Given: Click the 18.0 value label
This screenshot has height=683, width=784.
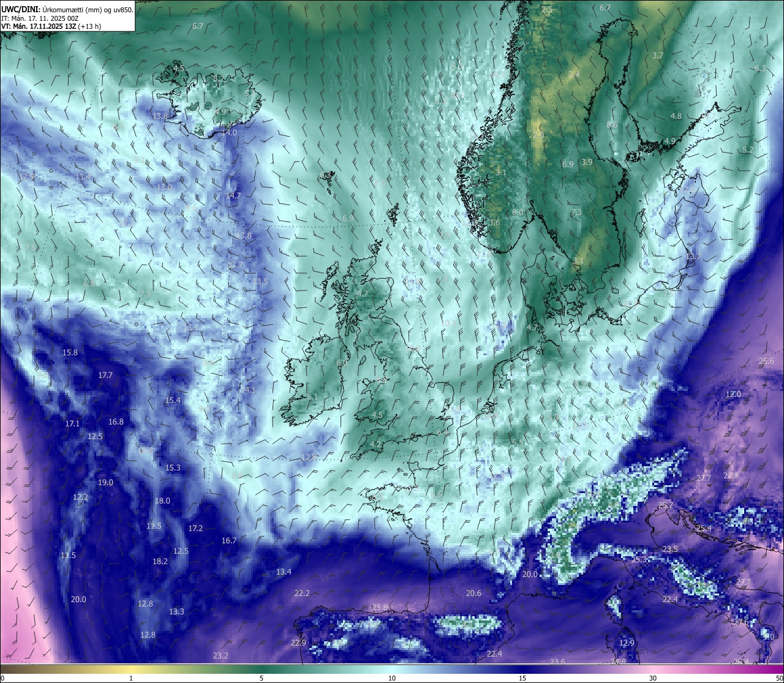Looking at the screenshot, I should [162, 501].
